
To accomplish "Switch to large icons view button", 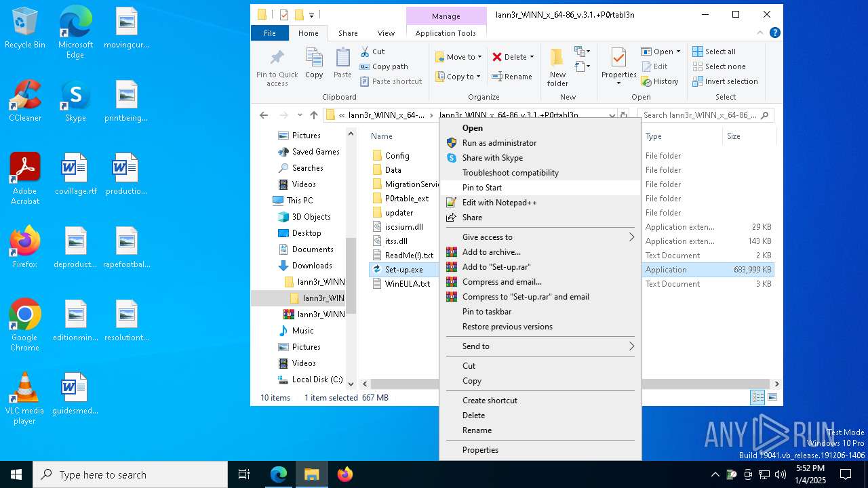I will (772, 397).
